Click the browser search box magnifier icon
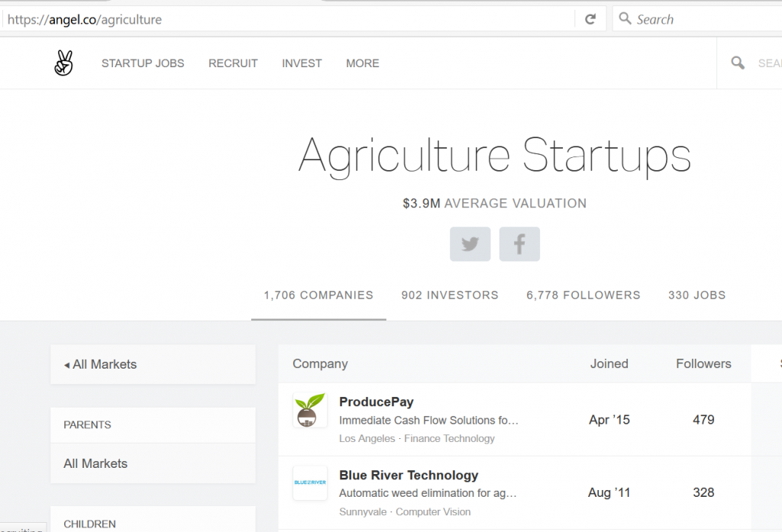Screen dimensions: 782x532 pos(625,18)
